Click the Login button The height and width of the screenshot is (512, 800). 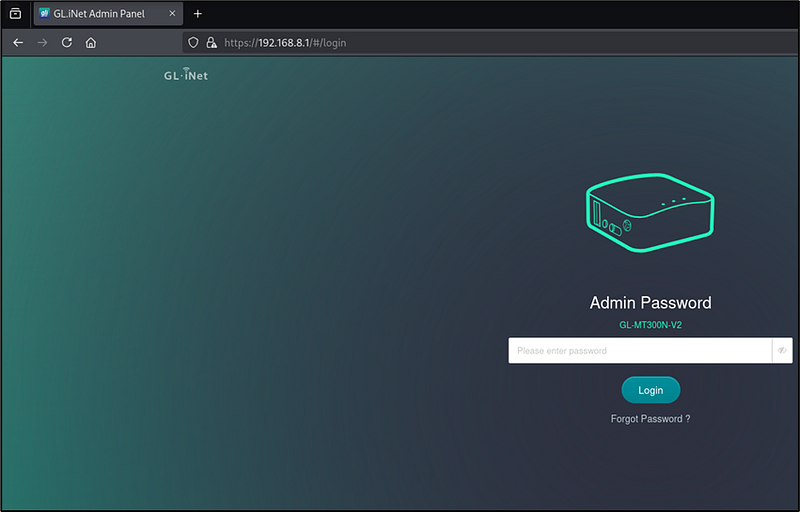[x=651, y=390]
